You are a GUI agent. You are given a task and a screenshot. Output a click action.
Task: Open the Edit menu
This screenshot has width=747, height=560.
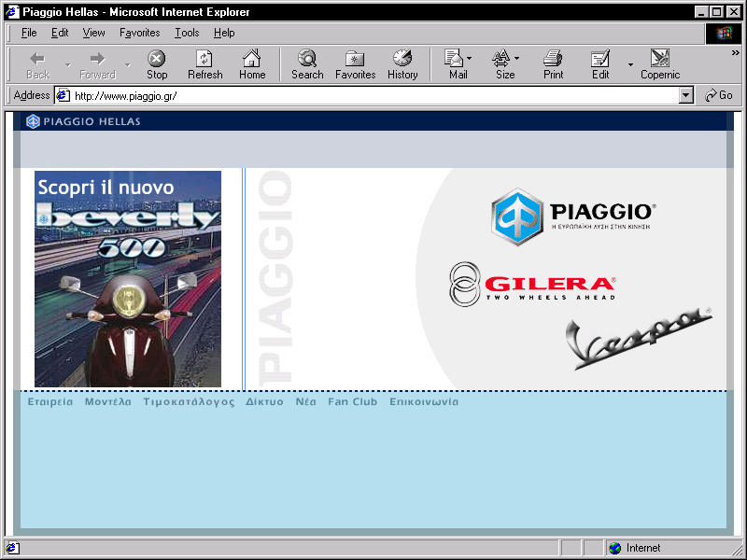tap(60, 33)
